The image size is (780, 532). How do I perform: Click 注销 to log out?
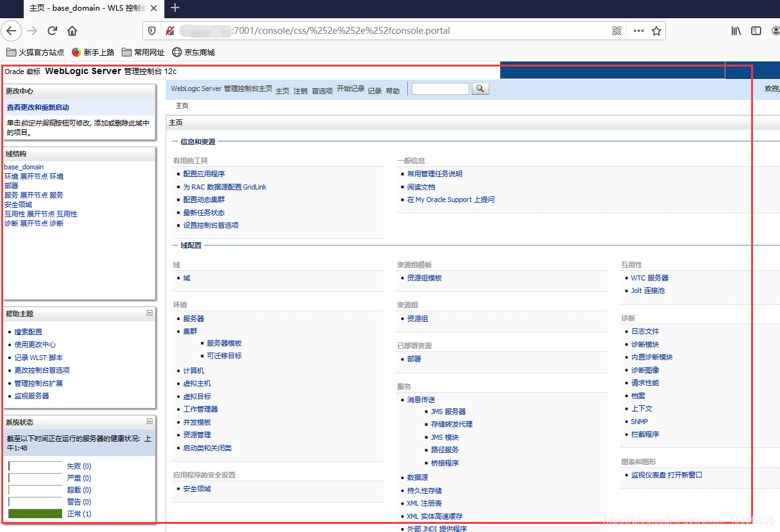301,91
